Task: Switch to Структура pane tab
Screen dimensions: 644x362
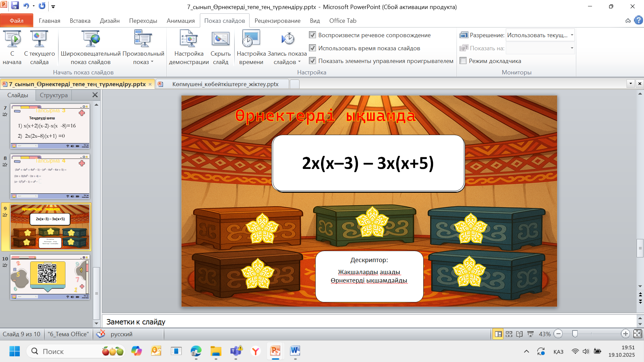Action: click(54, 95)
